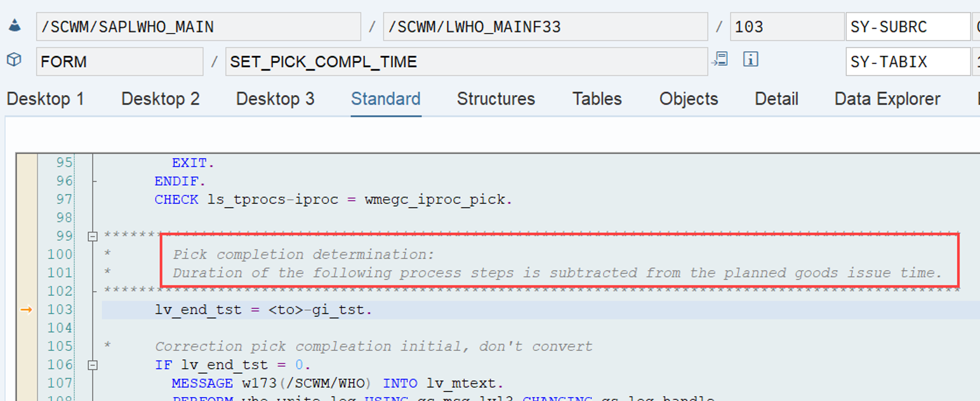The width and height of the screenshot is (980, 401).
Task: Click the SY-TABIX field
Action: coord(908,62)
